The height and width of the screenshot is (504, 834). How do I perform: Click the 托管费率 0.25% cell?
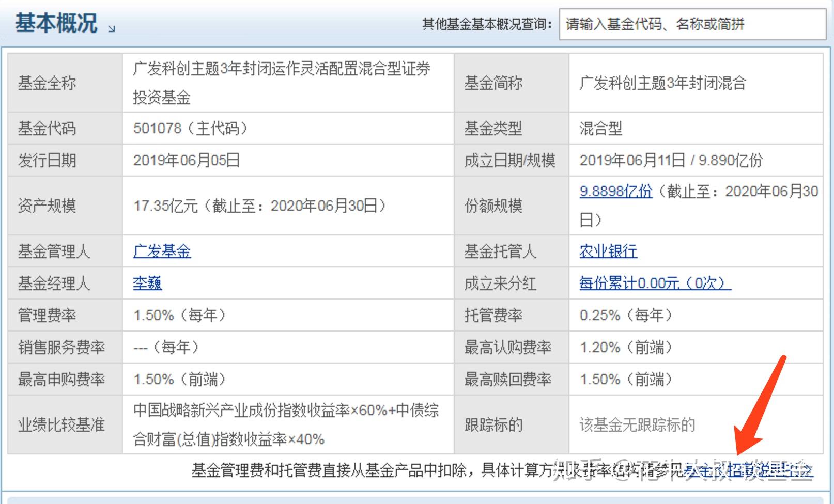pyautogui.click(x=626, y=315)
